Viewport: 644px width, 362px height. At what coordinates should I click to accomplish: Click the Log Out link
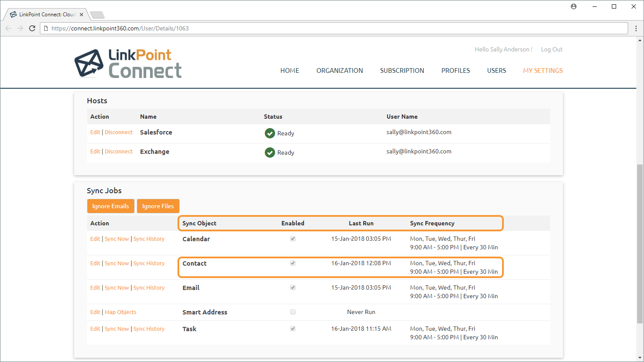coord(552,49)
